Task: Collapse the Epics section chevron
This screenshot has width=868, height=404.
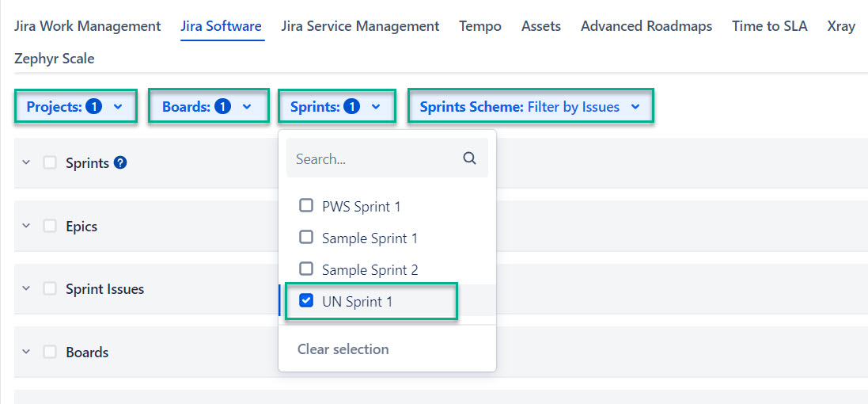Action: pos(25,226)
